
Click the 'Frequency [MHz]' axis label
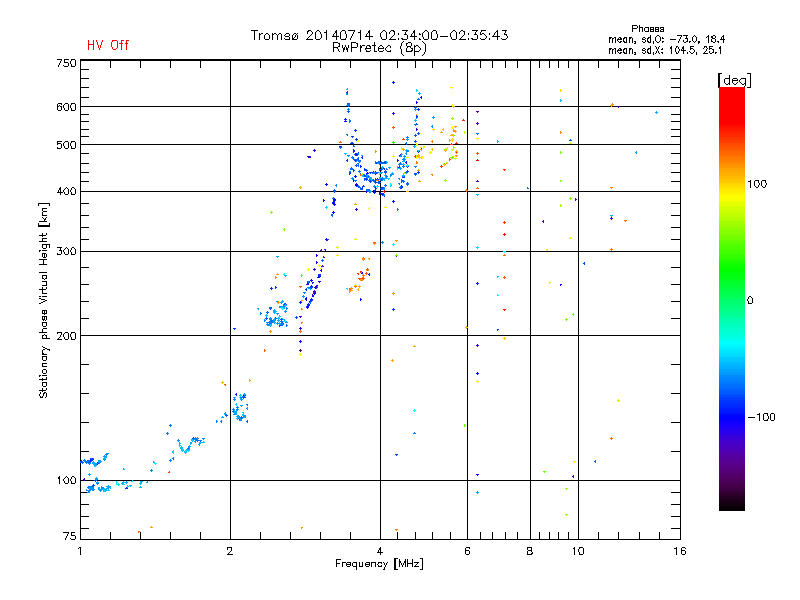tap(379, 564)
